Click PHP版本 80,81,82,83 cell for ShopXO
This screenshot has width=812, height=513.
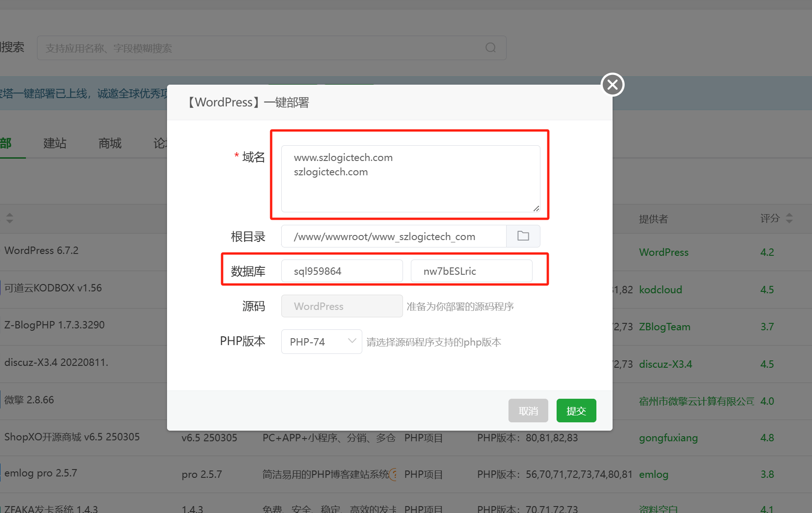527,438
